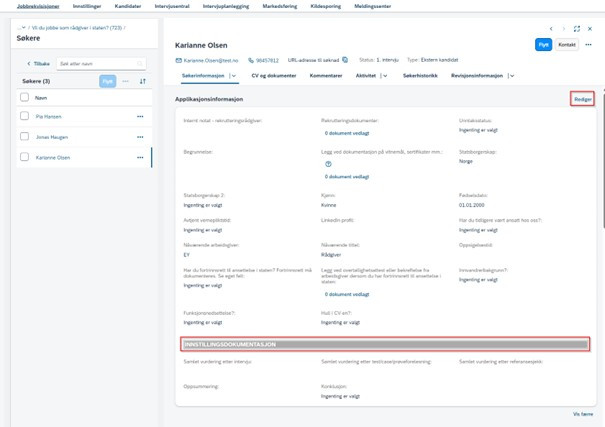Open Karianne Olsen in applicant list
Image resolution: width=605 pixels, height=427 pixels.
(53, 157)
